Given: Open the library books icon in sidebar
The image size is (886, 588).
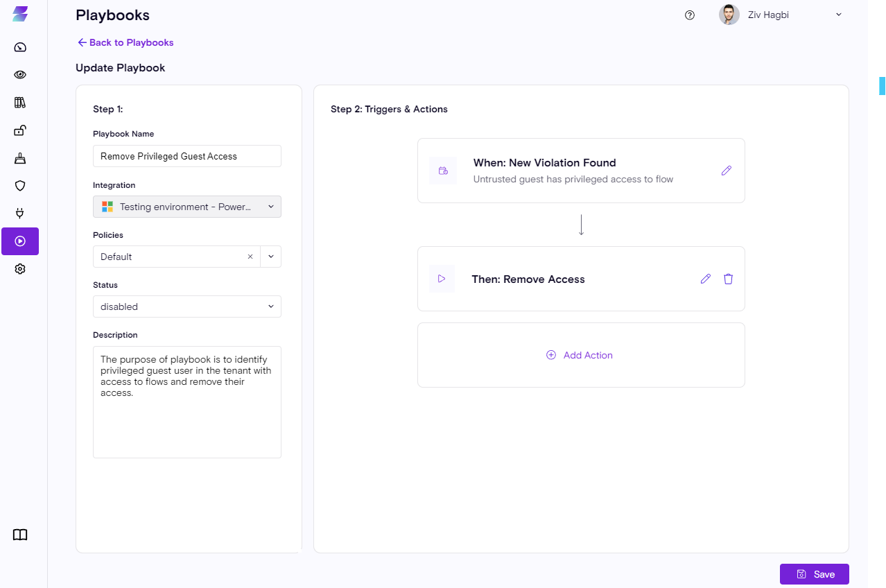Looking at the screenshot, I should click(x=20, y=103).
